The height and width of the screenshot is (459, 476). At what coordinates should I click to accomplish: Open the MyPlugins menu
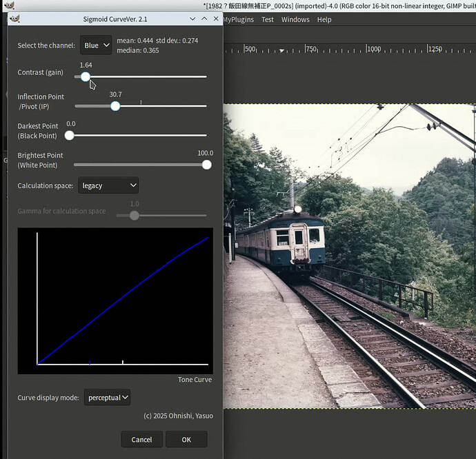pyautogui.click(x=238, y=20)
